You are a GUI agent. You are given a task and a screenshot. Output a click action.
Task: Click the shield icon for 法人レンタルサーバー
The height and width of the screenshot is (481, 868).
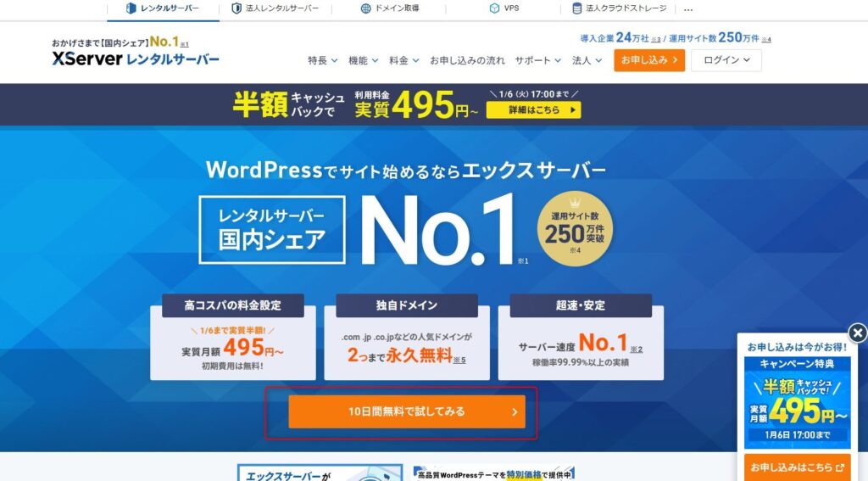click(236, 8)
